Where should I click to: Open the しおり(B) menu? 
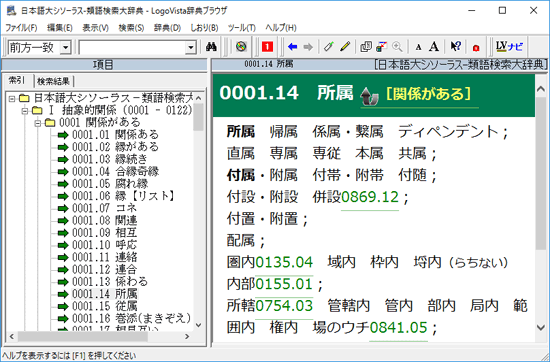(x=204, y=28)
